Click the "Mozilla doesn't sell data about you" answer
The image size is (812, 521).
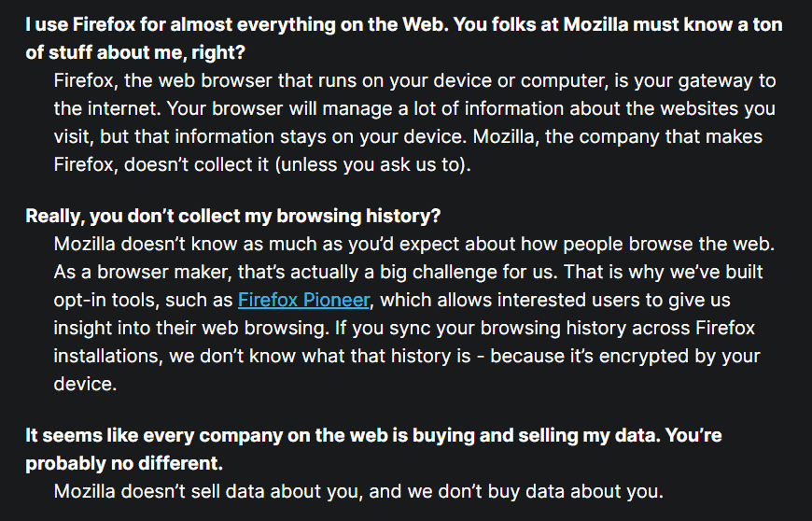(357, 491)
